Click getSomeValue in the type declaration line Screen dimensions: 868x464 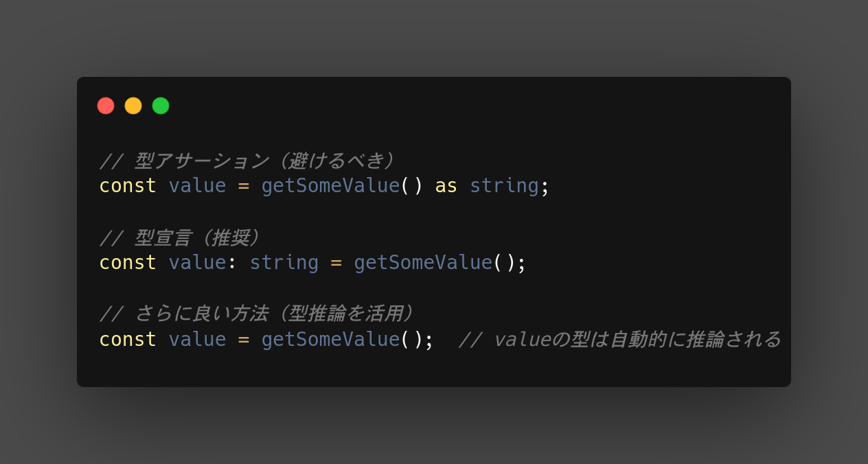click(x=423, y=263)
